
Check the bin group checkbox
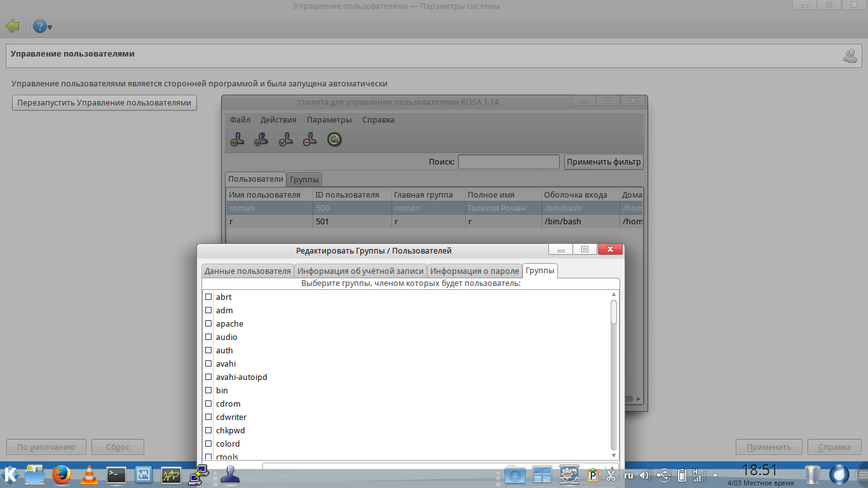click(x=208, y=390)
